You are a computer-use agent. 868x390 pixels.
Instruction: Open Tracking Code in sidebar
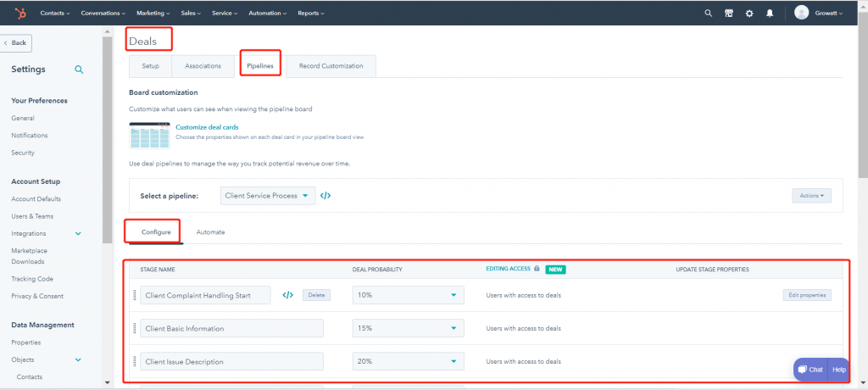click(32, 279)
